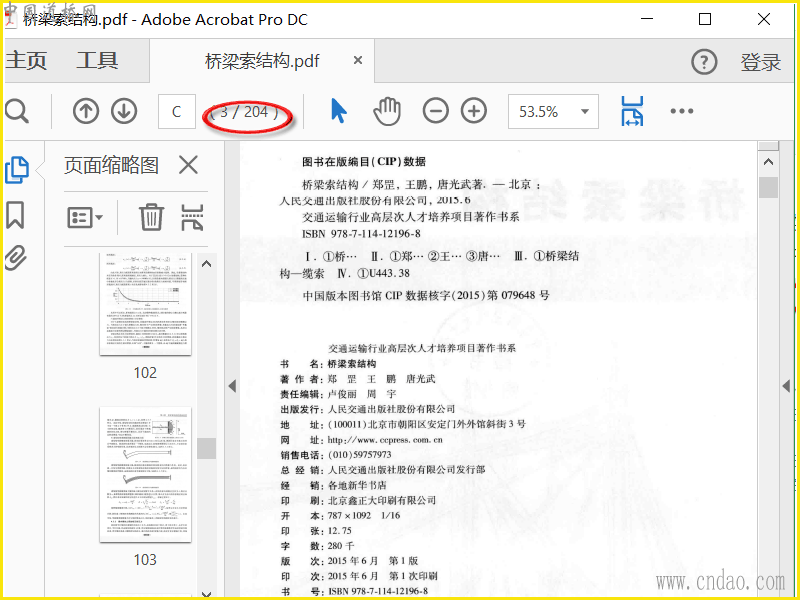Open the bookmarks panel icon
The width and height of the screenshot is (800, 600).
pyautogui.click(x=15, y=214)
